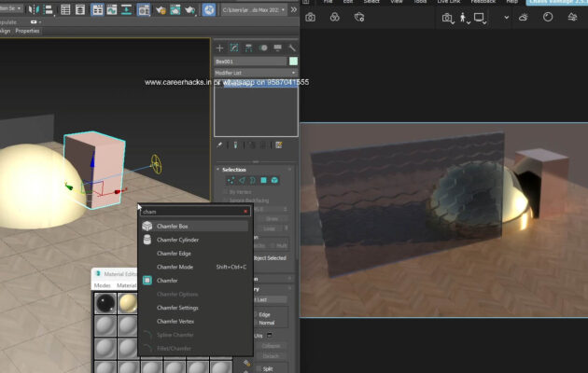Choose Chamfer Box from the search results

click(173, 227)
